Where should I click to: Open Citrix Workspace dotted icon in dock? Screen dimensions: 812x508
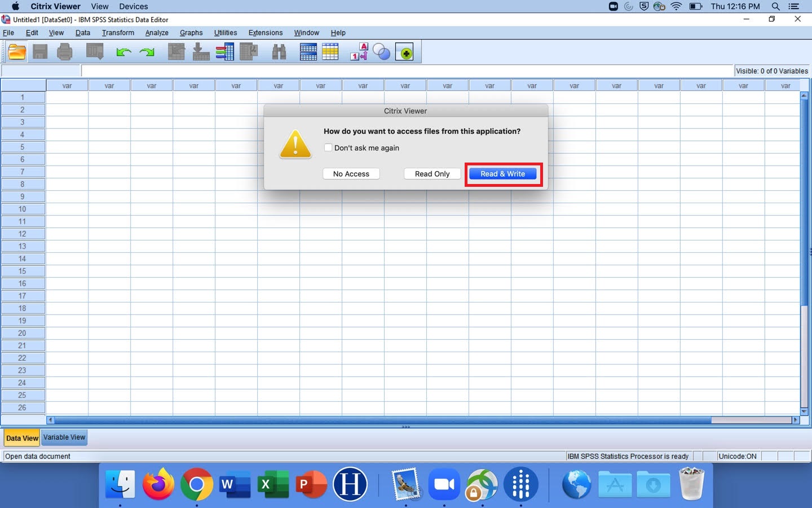point(521,484)
